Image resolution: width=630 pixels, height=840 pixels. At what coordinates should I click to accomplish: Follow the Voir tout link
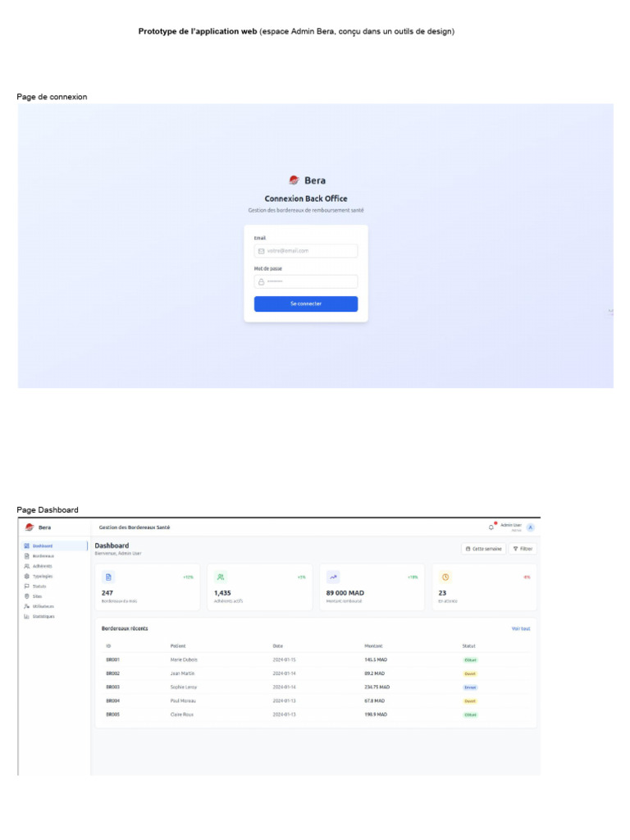(x=521, y=629)
